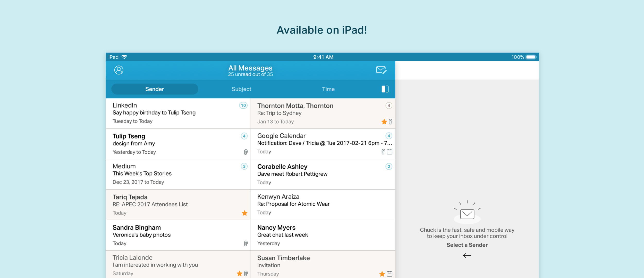
Task: Open Corabelle Ashley Dave meet Robert Pettigrew
Action: [323, 174]
